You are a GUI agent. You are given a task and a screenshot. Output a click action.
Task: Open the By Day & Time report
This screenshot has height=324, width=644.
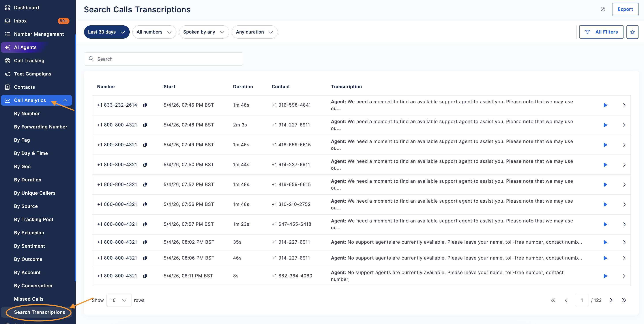tap(31, 153)
